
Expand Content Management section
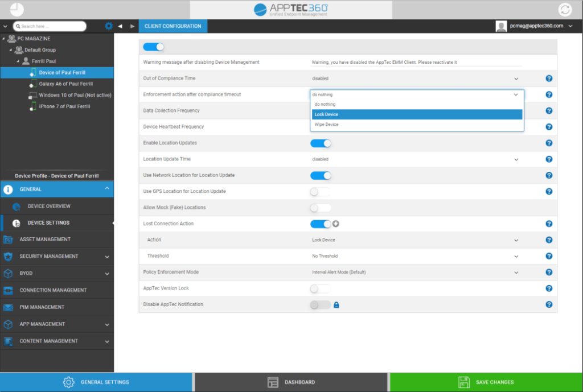coord(107,341)
